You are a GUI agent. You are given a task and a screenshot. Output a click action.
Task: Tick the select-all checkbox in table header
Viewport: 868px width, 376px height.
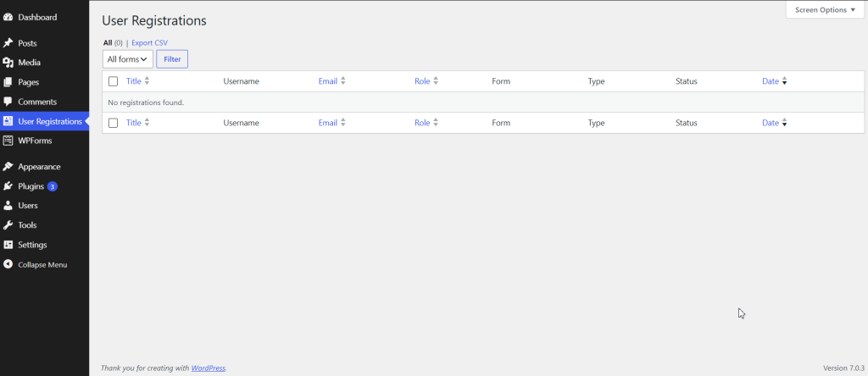[x=114, y=81]
